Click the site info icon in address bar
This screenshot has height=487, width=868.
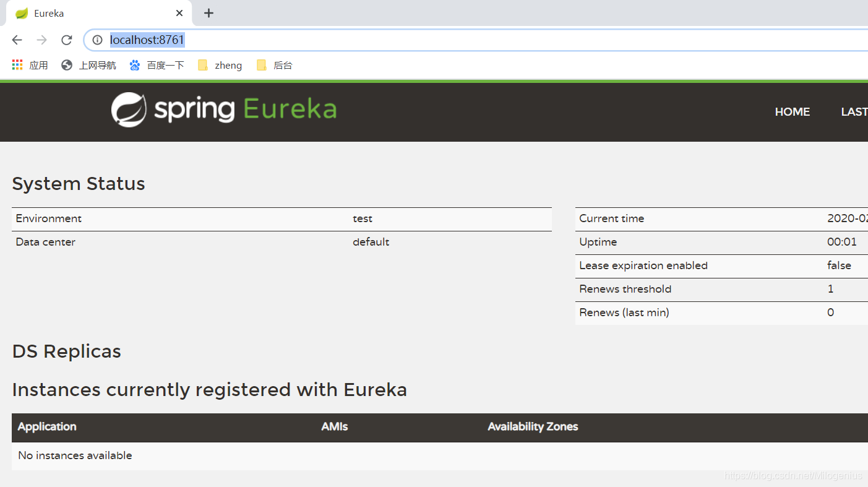pyautogui.click(x=97, y=40)
